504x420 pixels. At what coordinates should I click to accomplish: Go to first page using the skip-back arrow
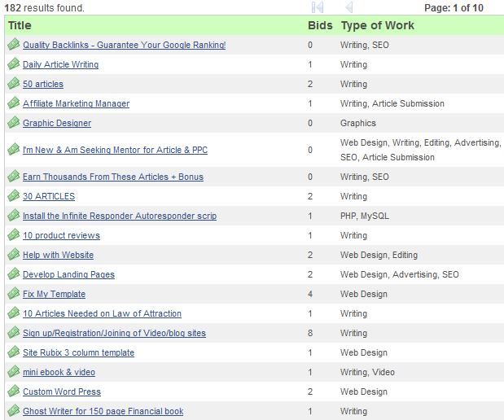[x=318, y=7]
